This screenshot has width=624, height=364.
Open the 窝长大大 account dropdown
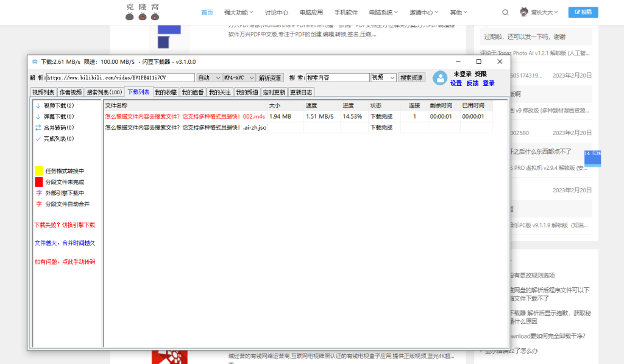(544, 12)
